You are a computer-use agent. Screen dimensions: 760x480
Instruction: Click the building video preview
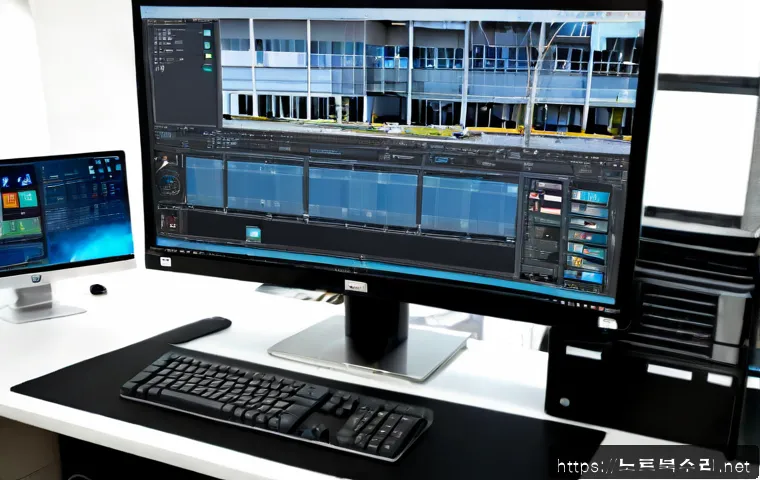(429, 80)
